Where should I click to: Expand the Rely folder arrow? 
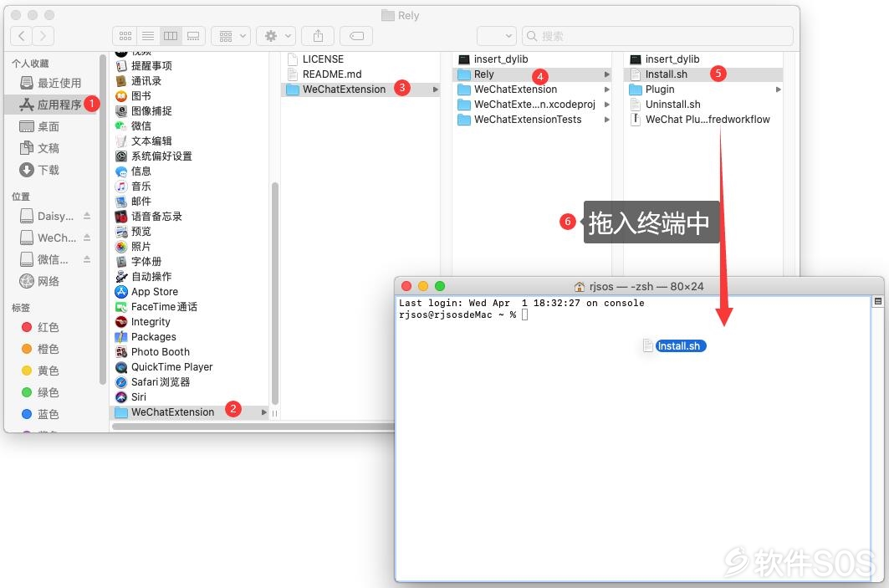pos(606,74)
